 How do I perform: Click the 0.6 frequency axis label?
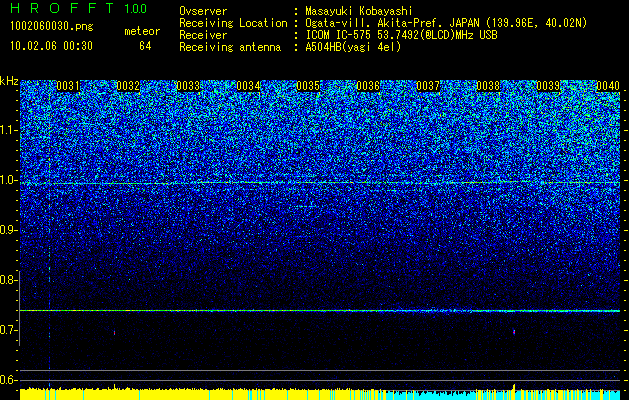click(8, 380)
